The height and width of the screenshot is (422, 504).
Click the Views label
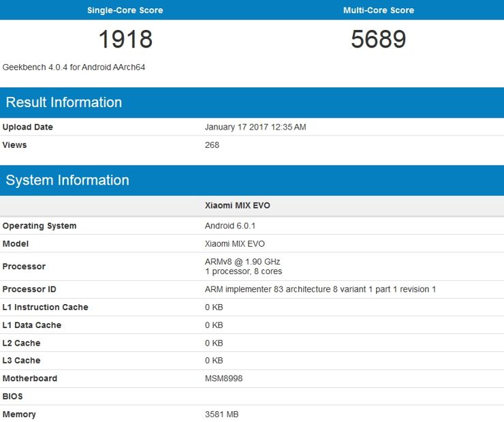[x=14, y=145]
